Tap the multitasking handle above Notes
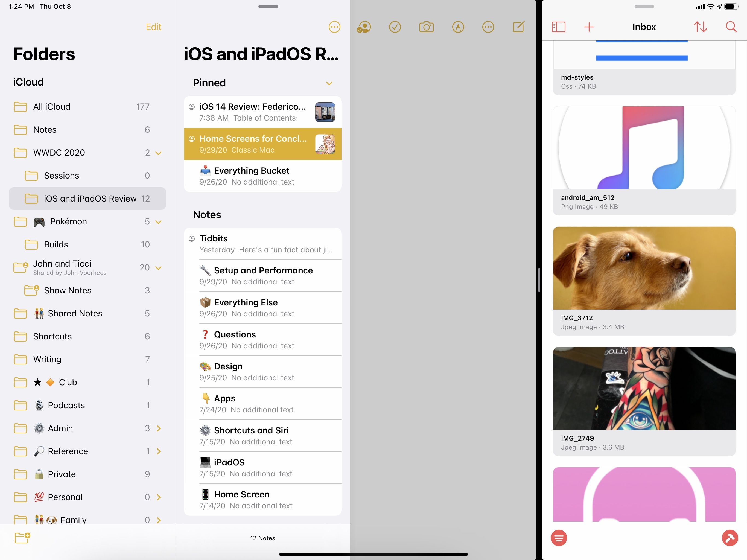The height and width of the screenshot is (560, 747). pyautogui.click(x=268, y=6)
